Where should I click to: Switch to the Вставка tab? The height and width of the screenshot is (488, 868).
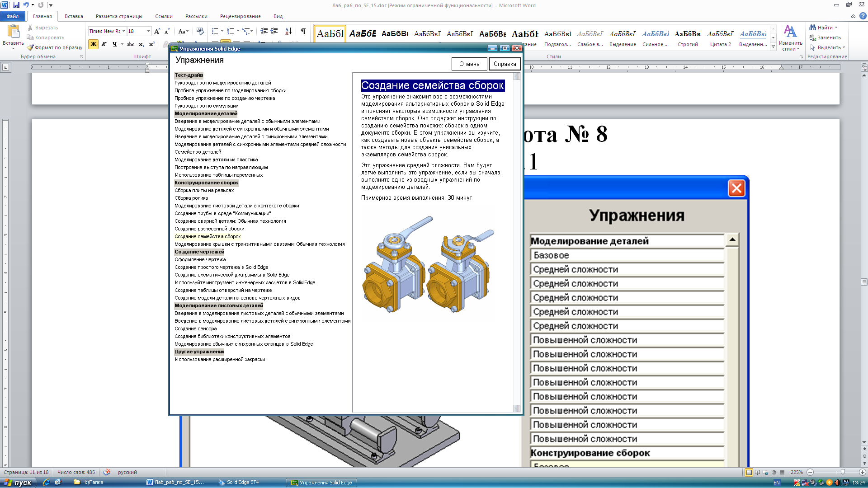click(x=74, y=16)
